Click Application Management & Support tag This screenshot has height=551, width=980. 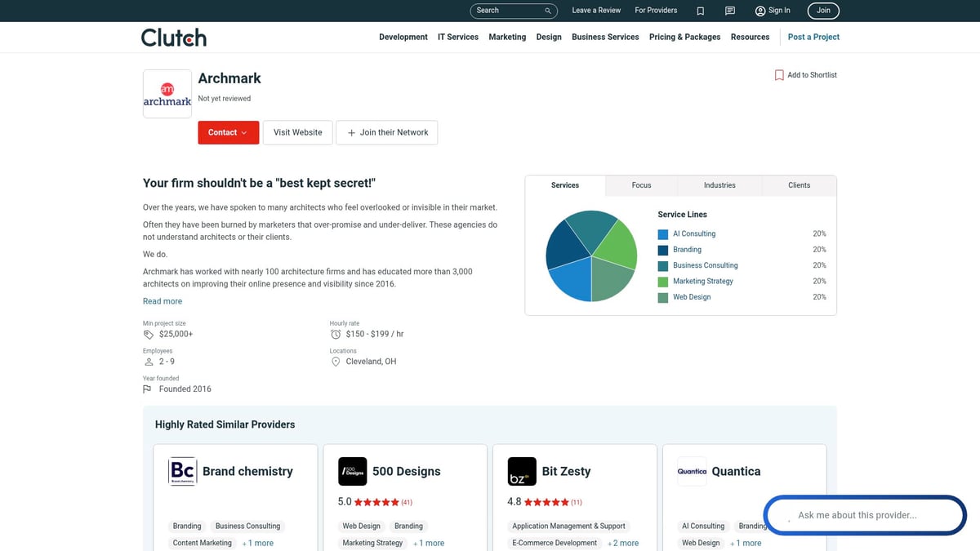tap(568, 527)
